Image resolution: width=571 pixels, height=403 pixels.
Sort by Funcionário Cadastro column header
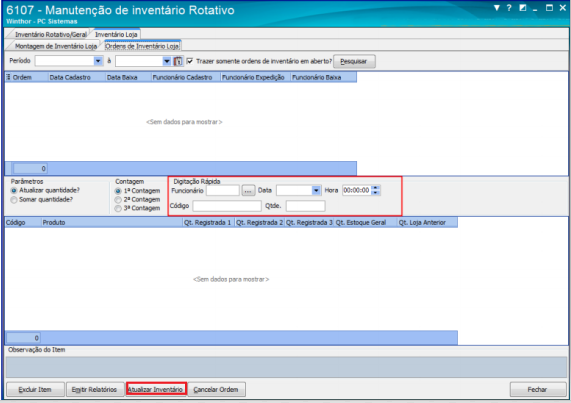tap(186, 77)
